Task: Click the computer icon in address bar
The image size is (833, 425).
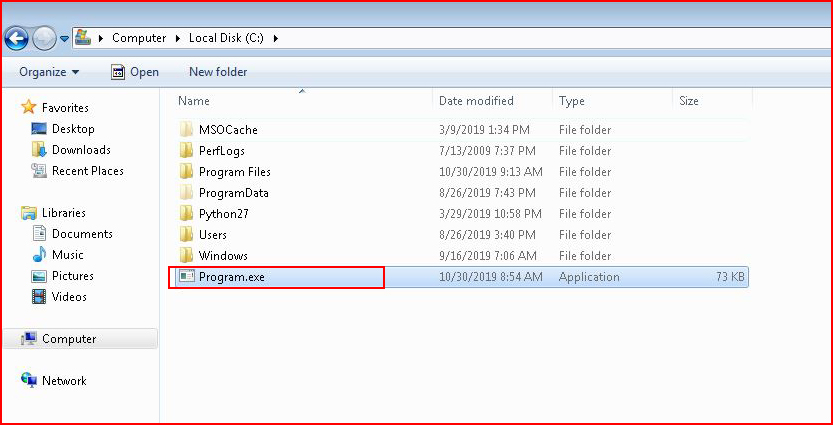Action: 82,38
